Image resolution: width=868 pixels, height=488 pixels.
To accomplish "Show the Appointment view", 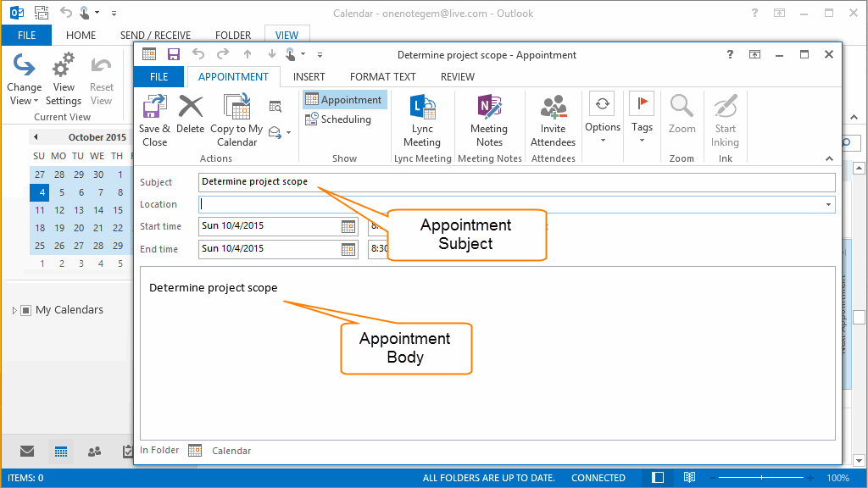I will tap(343, 98).
